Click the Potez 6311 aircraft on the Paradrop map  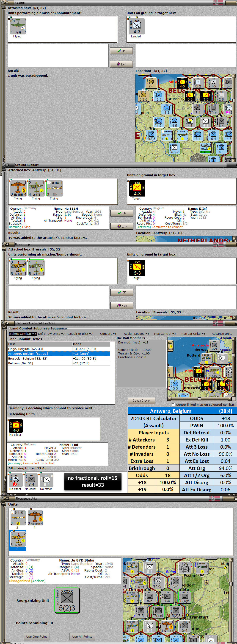tap(167, 135)
